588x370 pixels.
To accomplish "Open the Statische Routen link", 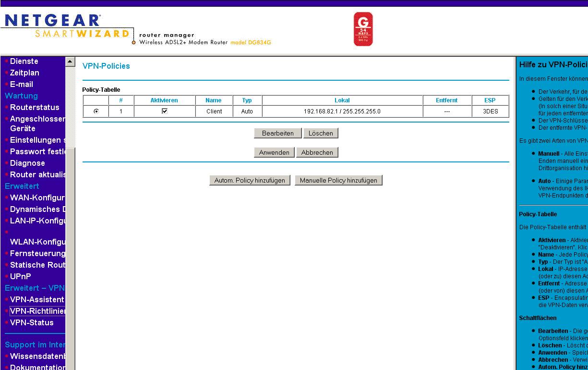I will (x=37, y=265).
